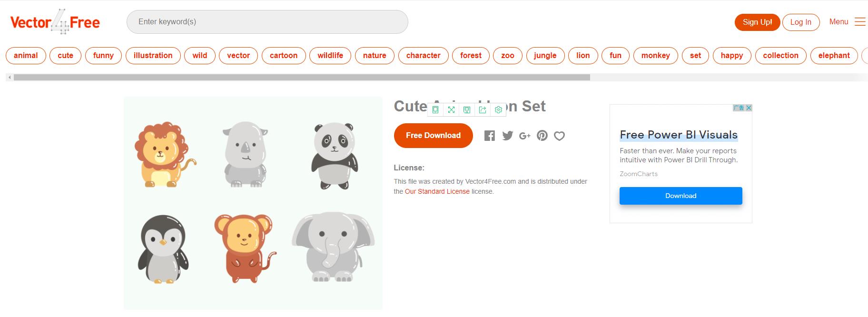The image size is (868, 317).
Task: Share this set on Twitter
Action: [507, 136]
